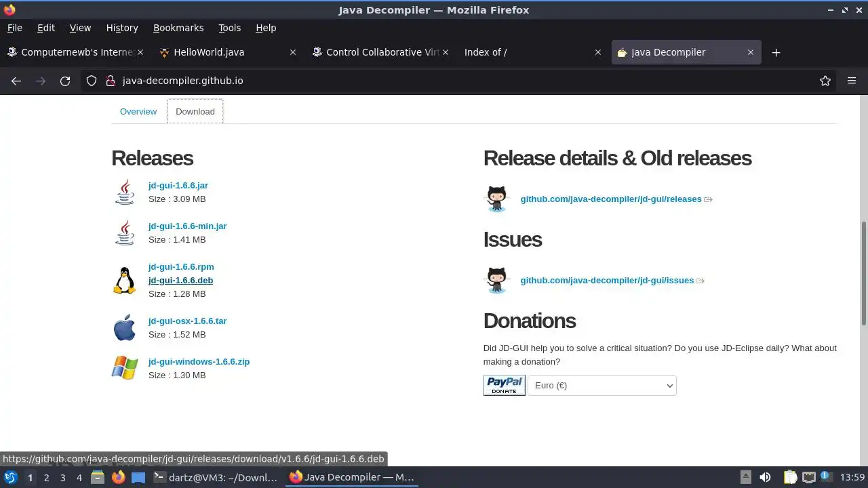This screenshot has width=868, height=488.
Task: Download the jd-gui-1.6.6.deb package
Action: tap(181, 280)
